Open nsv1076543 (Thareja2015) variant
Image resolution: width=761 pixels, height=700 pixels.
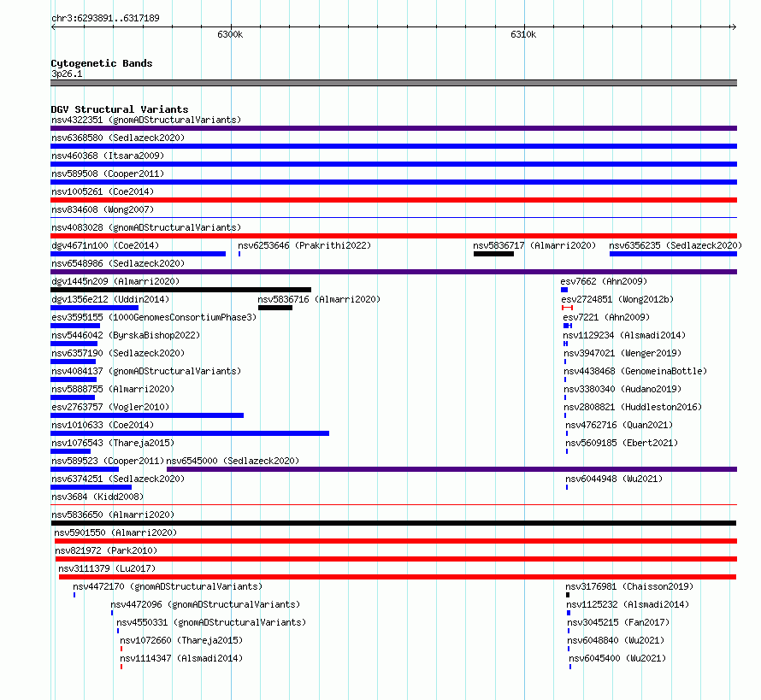click(x=113, y=443)
